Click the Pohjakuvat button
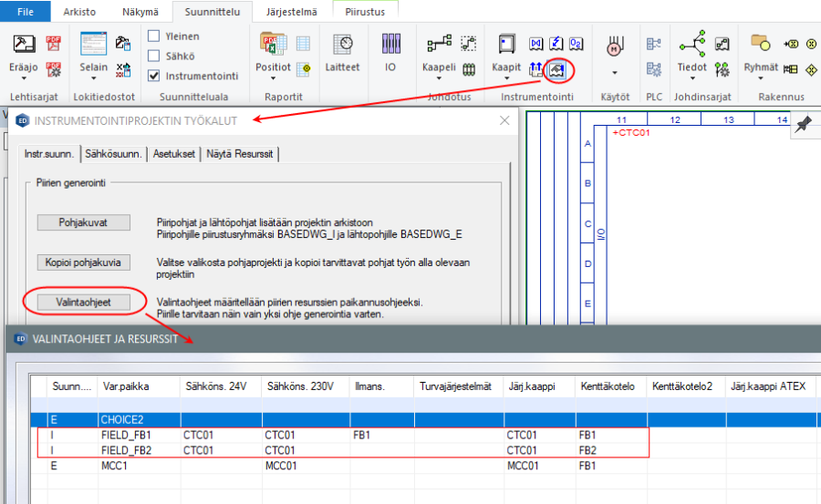The image size is (821, 504). click(83, 222)
